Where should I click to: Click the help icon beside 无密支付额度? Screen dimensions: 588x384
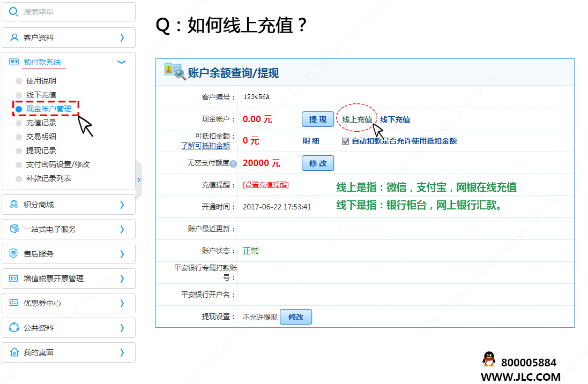[233, 164]
